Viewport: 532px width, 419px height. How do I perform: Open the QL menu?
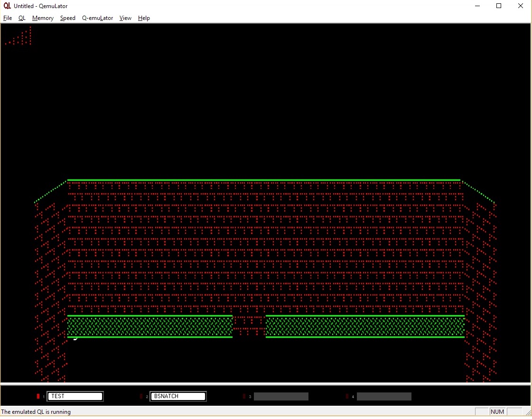(x=22, y=18)
